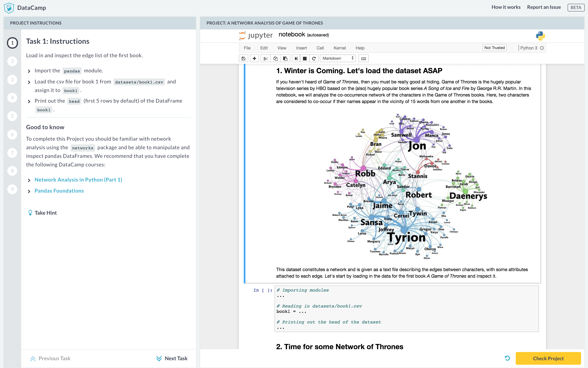Go to Next Task
This screenshot has width=588, height=368.
click(172, 358)
